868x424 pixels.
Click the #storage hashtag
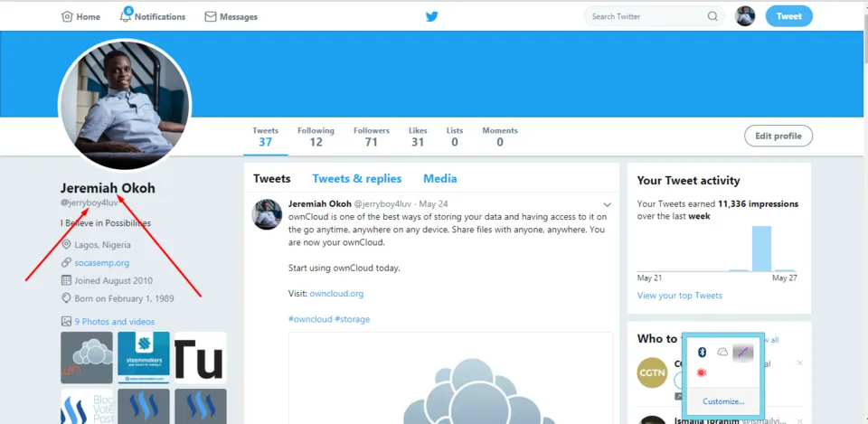353,319
